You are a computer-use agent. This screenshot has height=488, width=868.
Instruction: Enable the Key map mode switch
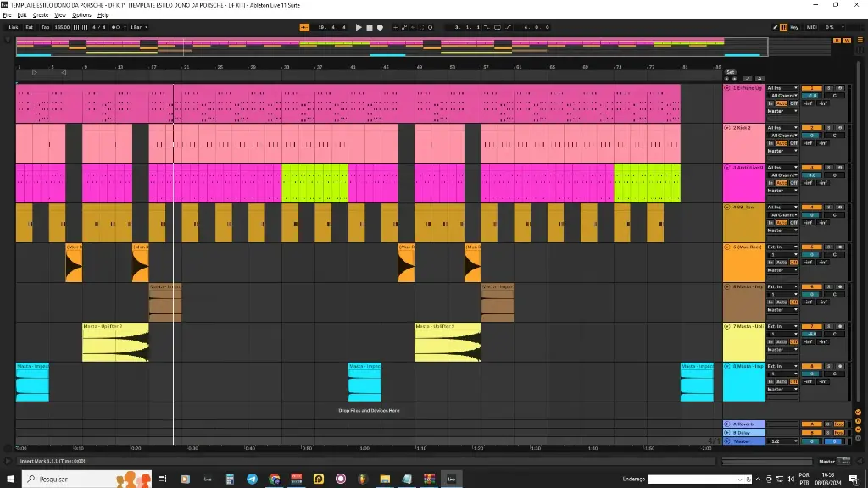point(794,27)
